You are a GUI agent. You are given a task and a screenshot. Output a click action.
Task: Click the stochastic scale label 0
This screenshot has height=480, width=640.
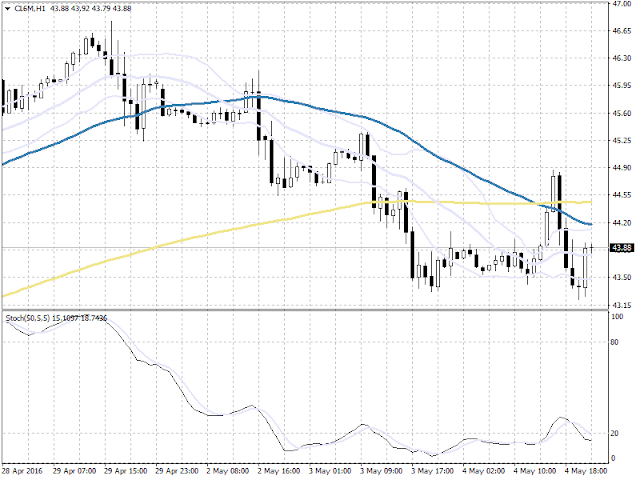pyautogui.click(x=613, y=458)
